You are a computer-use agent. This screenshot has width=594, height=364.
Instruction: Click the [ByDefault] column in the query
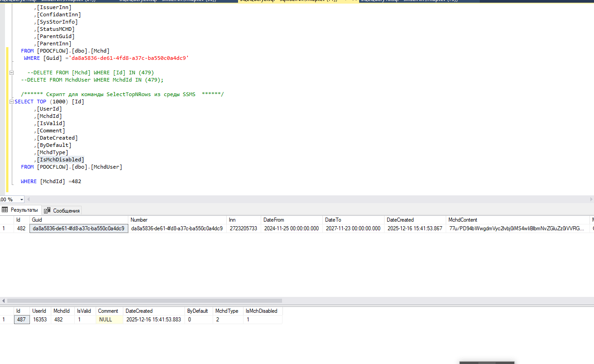[54, 145]
